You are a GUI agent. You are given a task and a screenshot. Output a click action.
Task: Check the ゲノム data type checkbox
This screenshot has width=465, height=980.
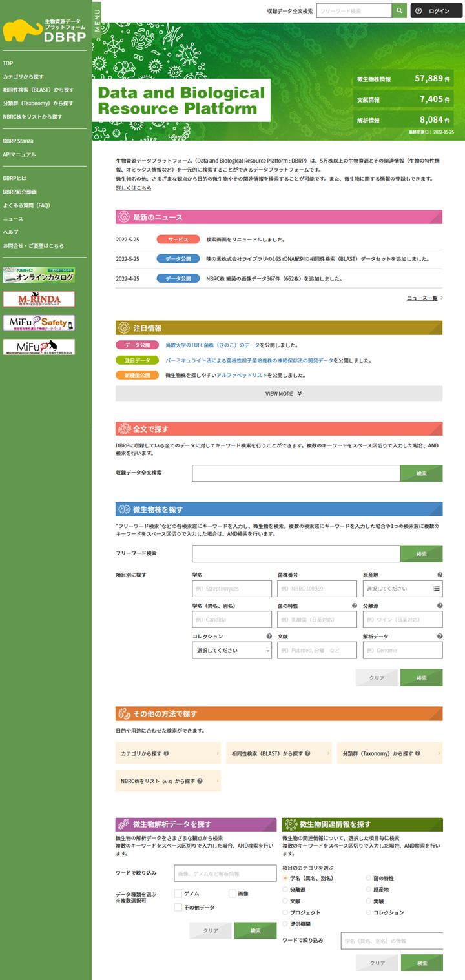(x=178, y=893)
